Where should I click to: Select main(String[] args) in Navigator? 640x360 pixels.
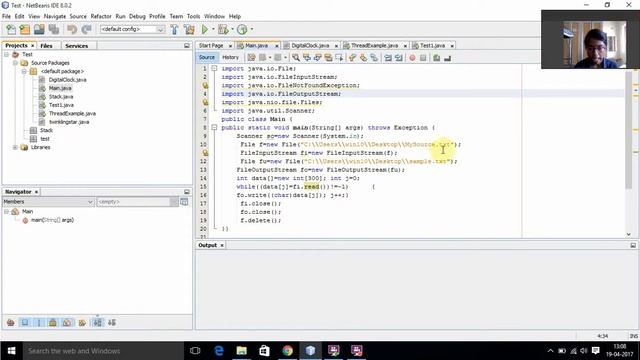tap(52, 220)
